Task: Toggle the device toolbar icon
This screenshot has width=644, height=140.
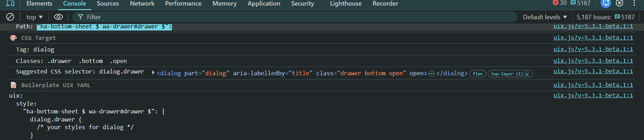Action: [x=11, y=3]
